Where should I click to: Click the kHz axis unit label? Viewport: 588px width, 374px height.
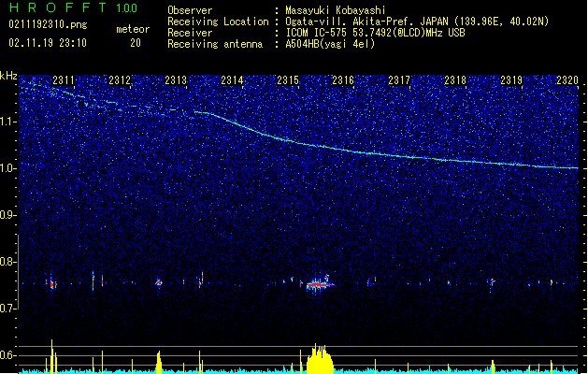[8, 76]
